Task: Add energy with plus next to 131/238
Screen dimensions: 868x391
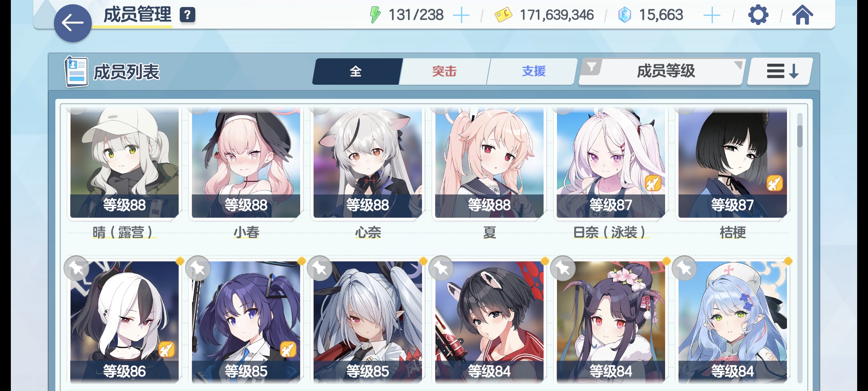Action: point(461,16)
